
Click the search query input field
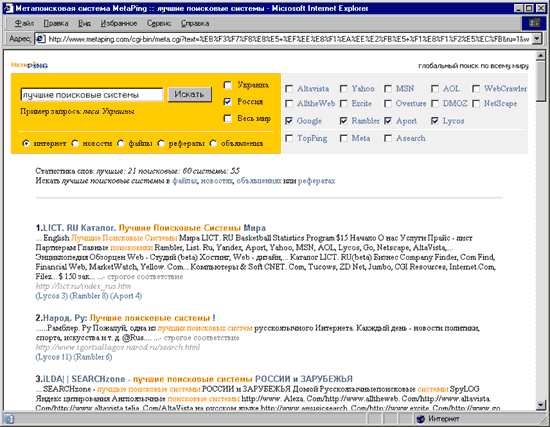tap(92, 95)
